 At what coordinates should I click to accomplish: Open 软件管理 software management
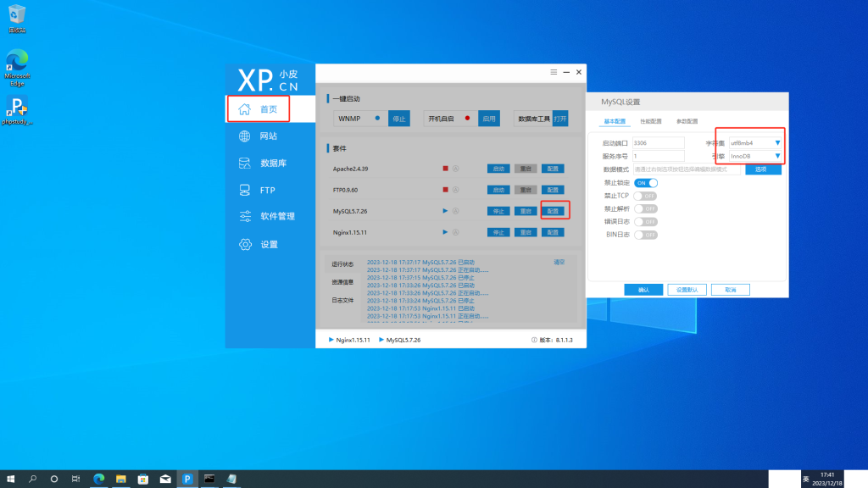click(267, 216)
